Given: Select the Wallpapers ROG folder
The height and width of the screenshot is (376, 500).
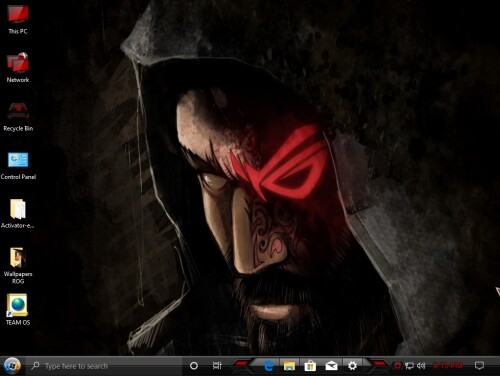Looking at the screenshot, I should pyautogui.click(x=18, y=266).
